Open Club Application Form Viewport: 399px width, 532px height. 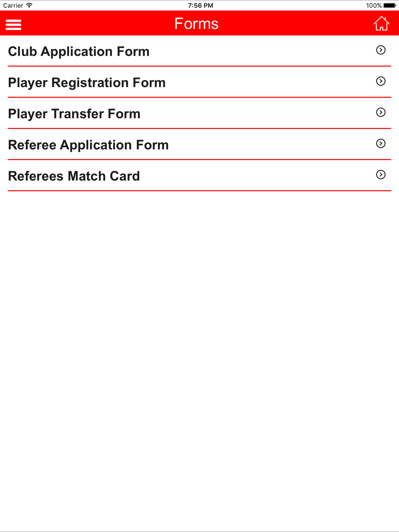[x=199, y=51]
